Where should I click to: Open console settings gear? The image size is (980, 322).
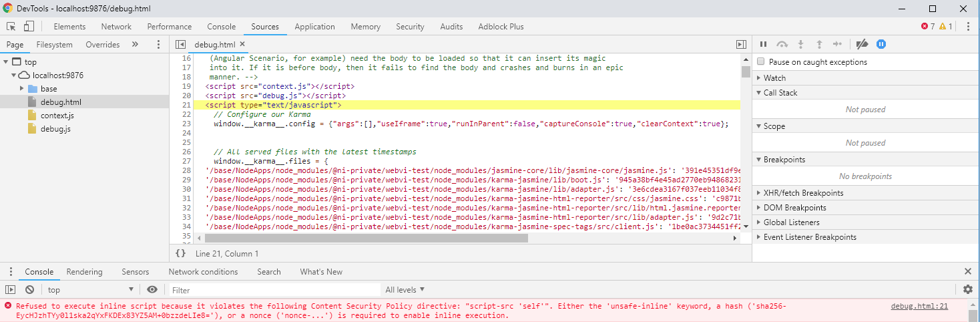click(x=968, y=290)
